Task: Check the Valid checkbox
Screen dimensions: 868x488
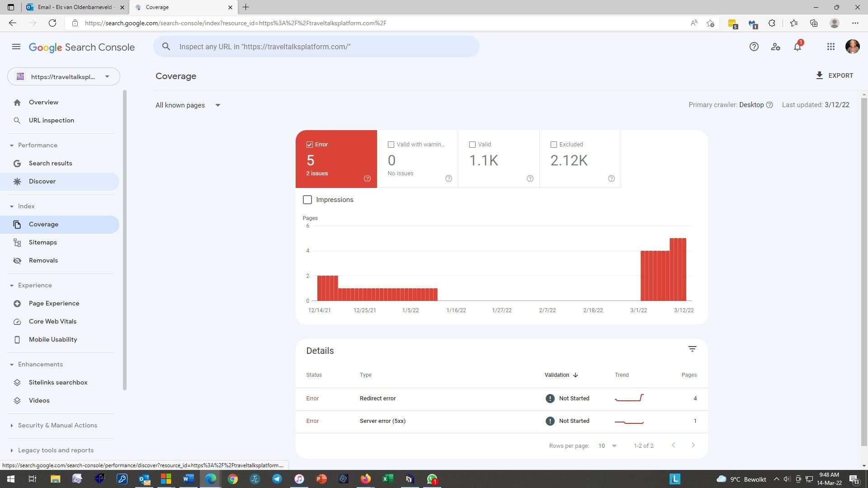Action: pos(472,145)
